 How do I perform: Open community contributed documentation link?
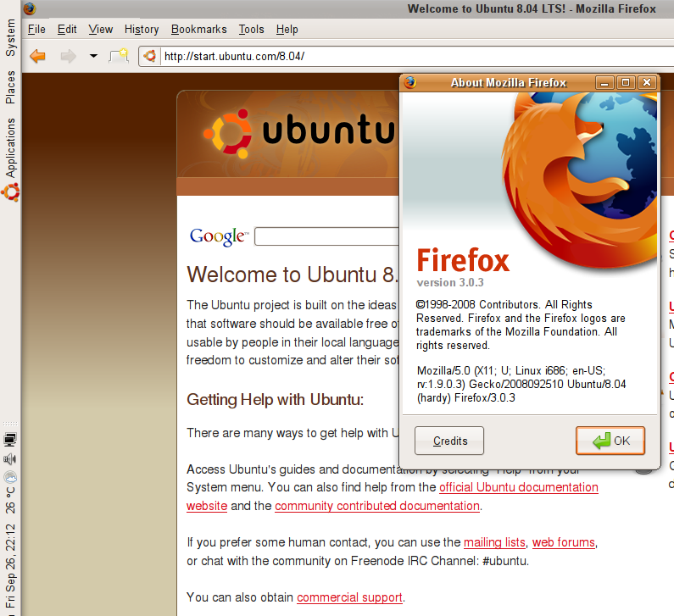[377, 506]
